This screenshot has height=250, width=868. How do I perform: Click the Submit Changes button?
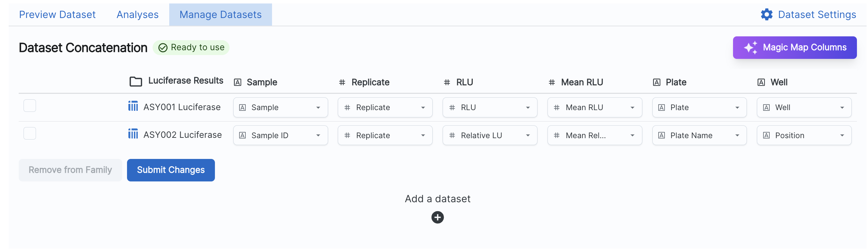[x=171, y=170]
